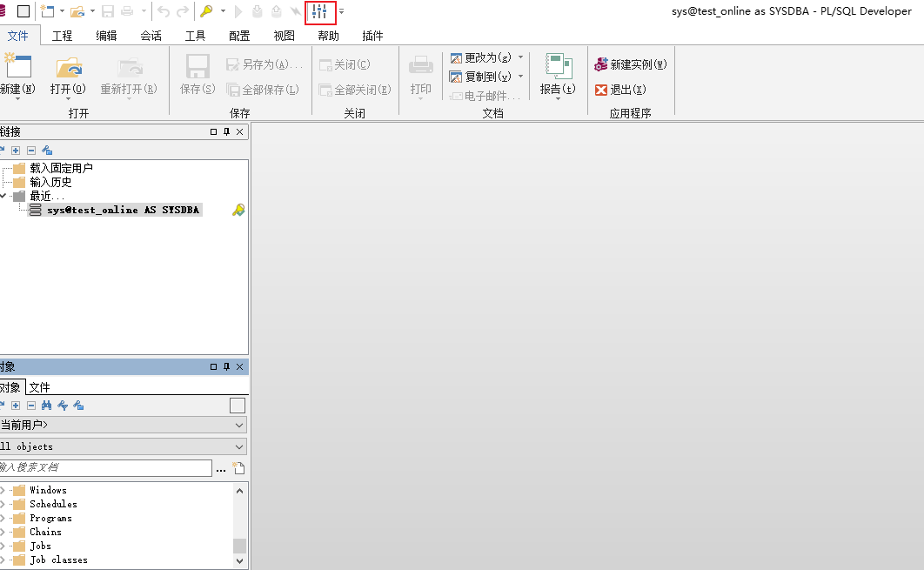924x570 pixels.
Task: Open the 会话 ribbon tab
Action: (x=151, y=36)
